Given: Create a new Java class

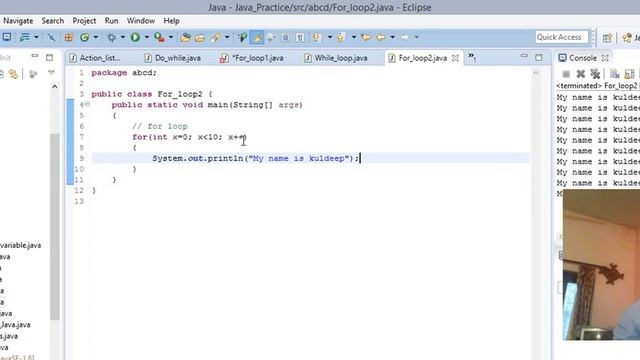Looking at the screenshot, I should click(84, 38).
